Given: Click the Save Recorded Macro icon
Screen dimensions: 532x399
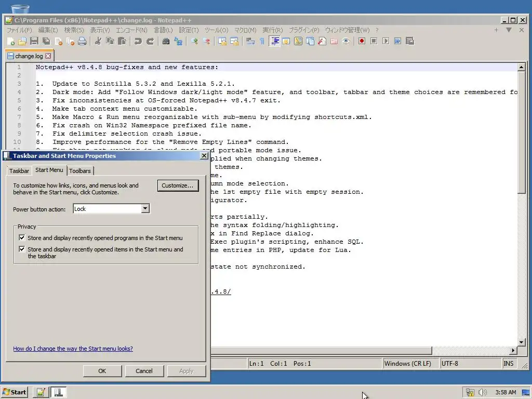Looking at the screenshot, I should click(410, 42).
